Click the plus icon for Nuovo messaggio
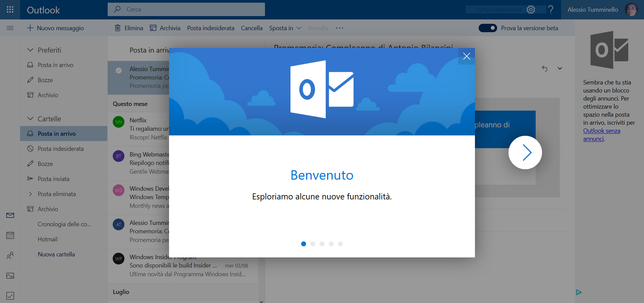The width and height of the screenshot is (644, 303). click(x=30, y=28)
